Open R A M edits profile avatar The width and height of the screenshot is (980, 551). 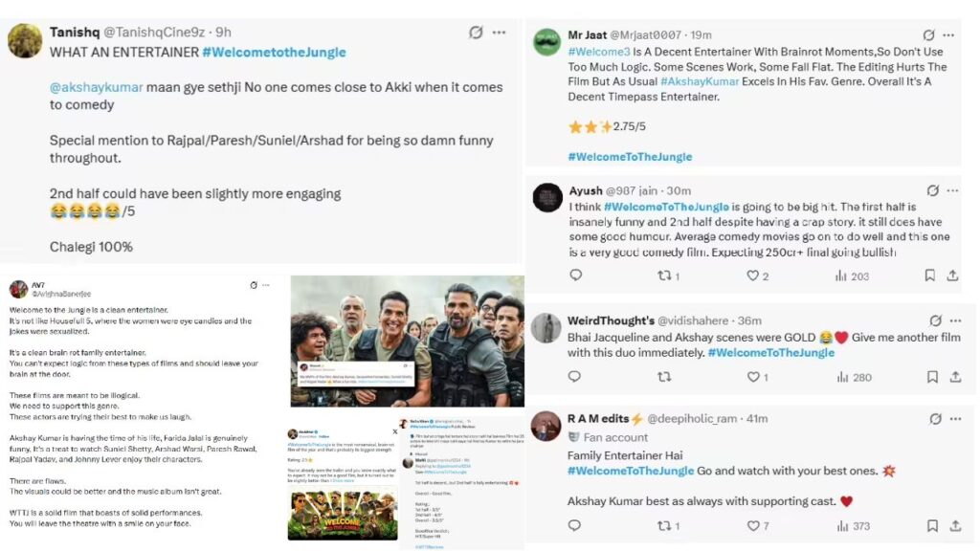tap(546, 426)
